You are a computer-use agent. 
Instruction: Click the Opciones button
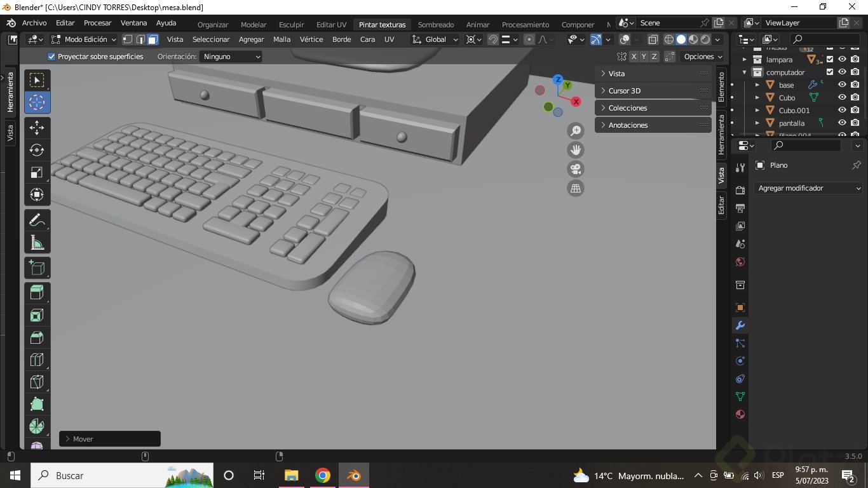pyautogui.click(x=703, y=57)
